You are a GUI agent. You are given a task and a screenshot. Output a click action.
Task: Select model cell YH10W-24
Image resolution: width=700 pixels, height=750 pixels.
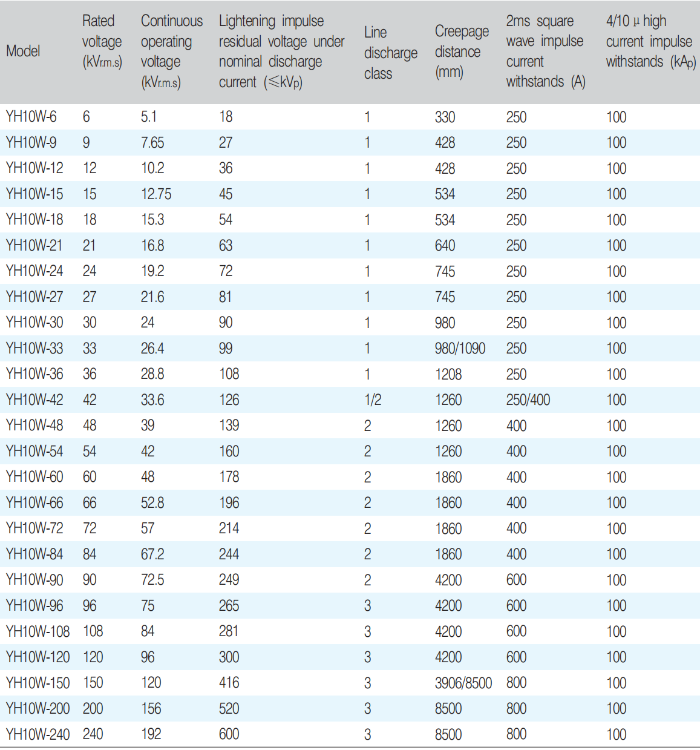(34, 271)
